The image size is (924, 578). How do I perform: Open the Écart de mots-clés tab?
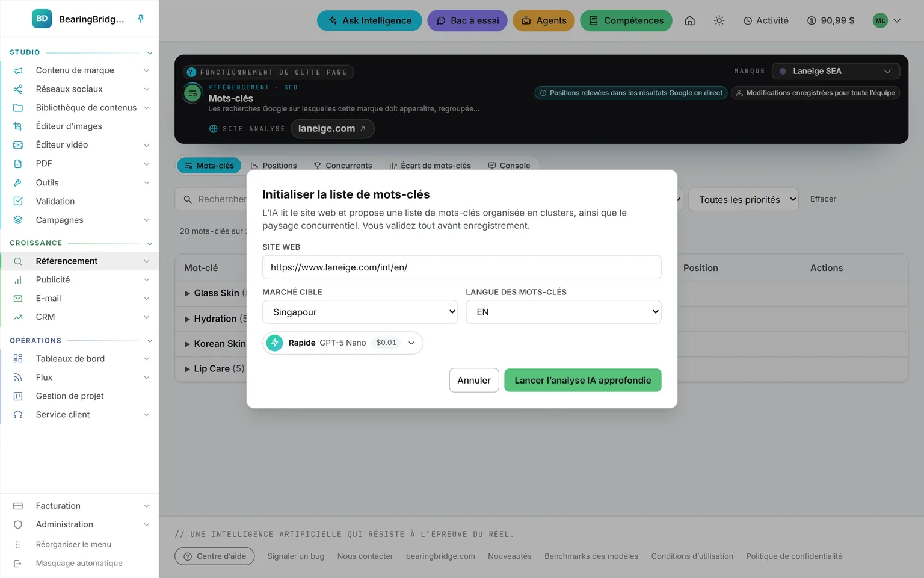click(x=430, y=166)
